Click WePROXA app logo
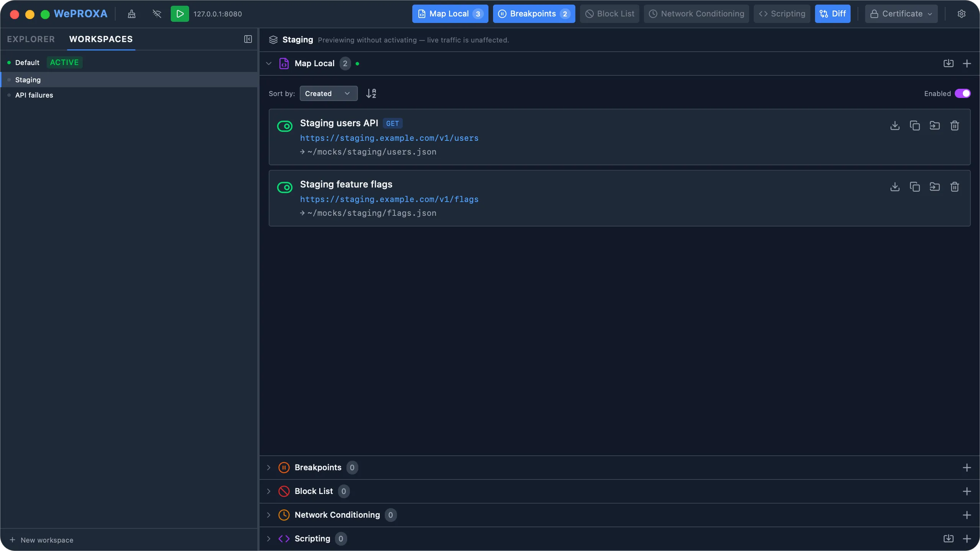The height and width of the screenshot is (551, 980). pos(80,14)
